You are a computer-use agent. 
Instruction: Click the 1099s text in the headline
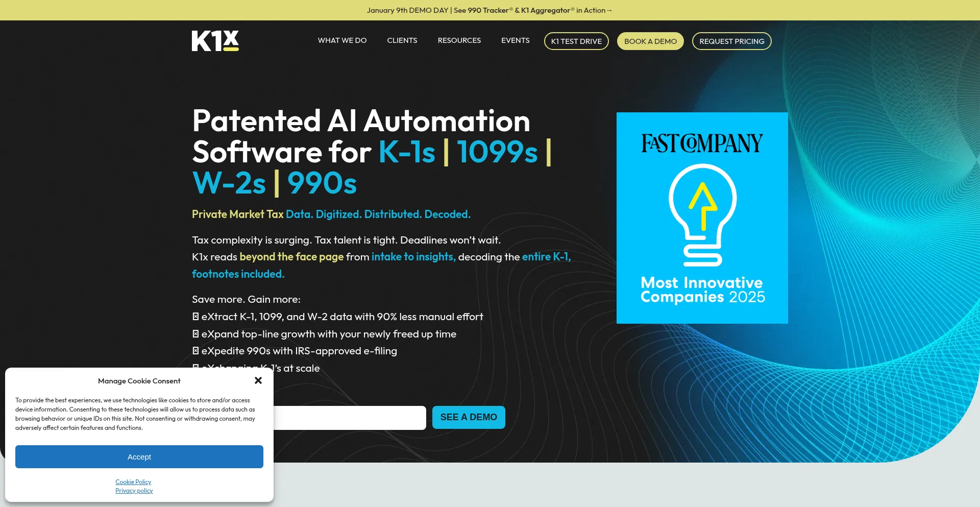[x=497, y=152]
